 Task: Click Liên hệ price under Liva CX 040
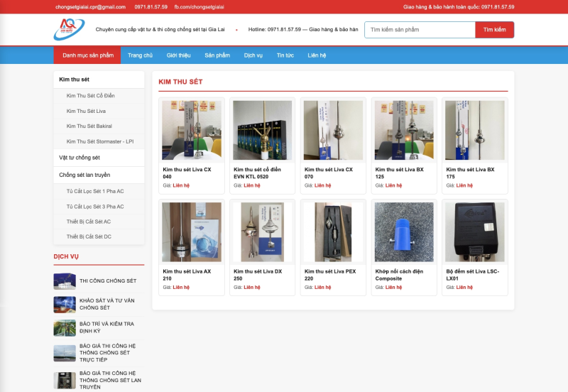coord(181,185)
